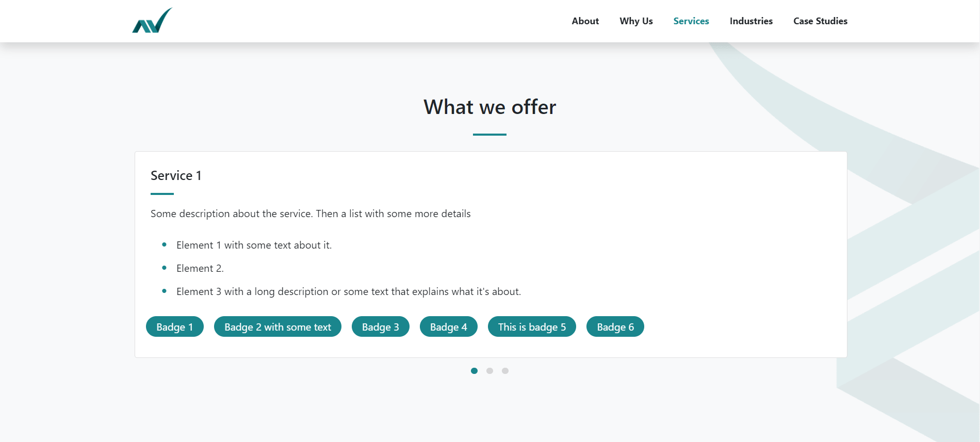
Task: Select the Services nav item
Action: click(x=691, y=21)
